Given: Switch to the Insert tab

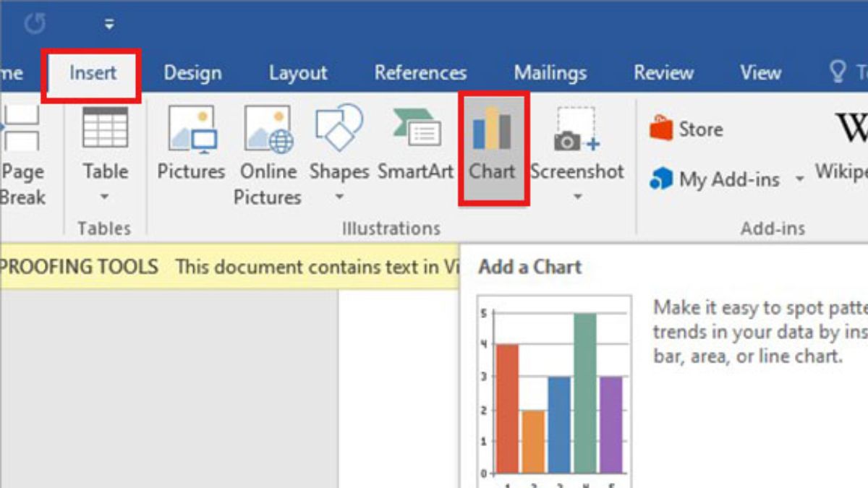Looking at the screenshot, I should [x=93, y=73].
